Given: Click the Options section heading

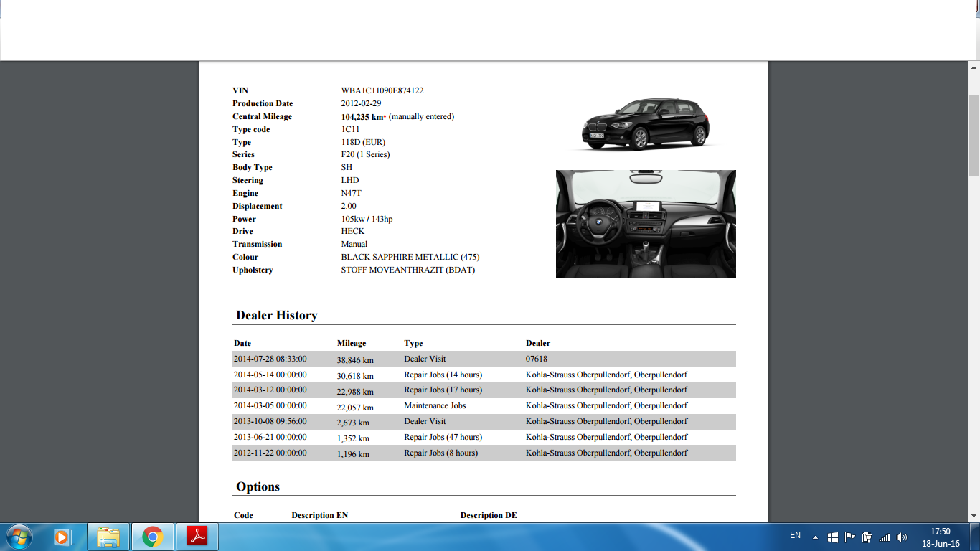Looking at the screenshot, I should (258, 486).
